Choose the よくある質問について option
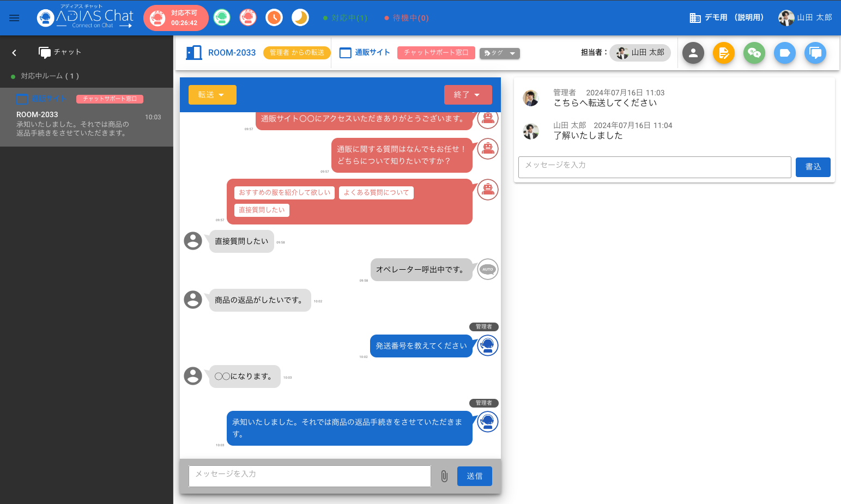This screenshot has height=504, width=841. (x=376, y=193)
